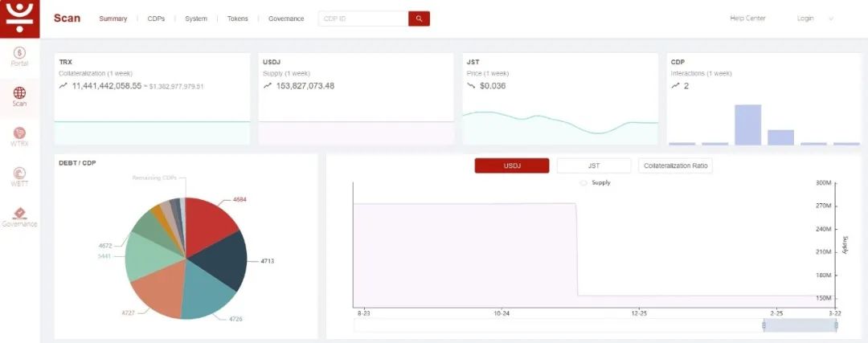Screen dimensions: 868x343
Task: Click the tallest bar in CDP interactions chart
Action: (x=747, y=125)
